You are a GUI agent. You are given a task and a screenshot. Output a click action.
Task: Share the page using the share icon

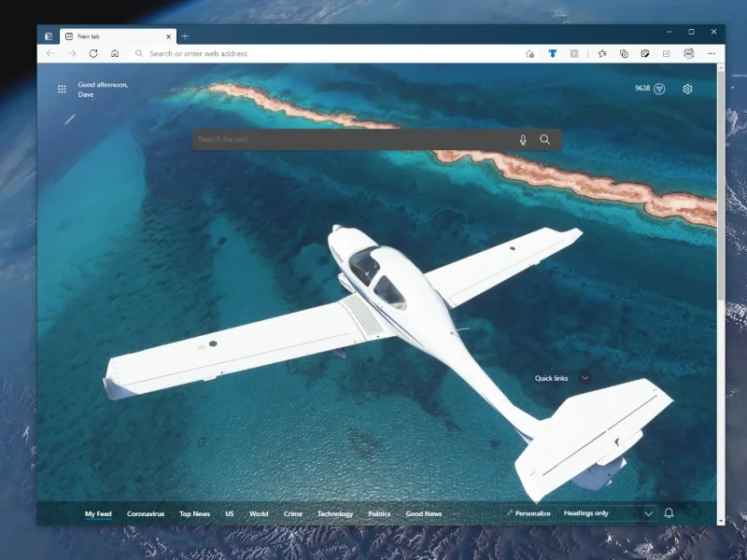point(667,54)
